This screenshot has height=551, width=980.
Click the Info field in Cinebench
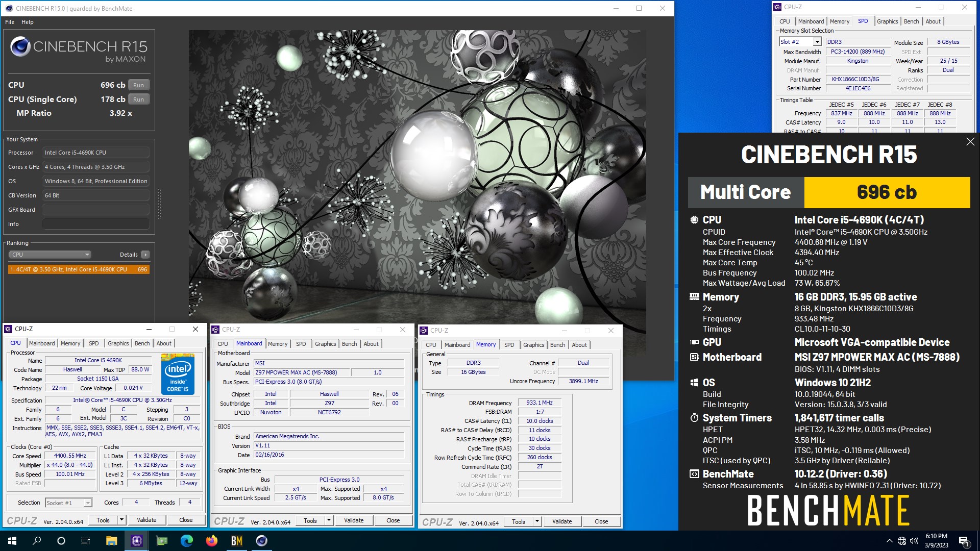tap(96, 224)
